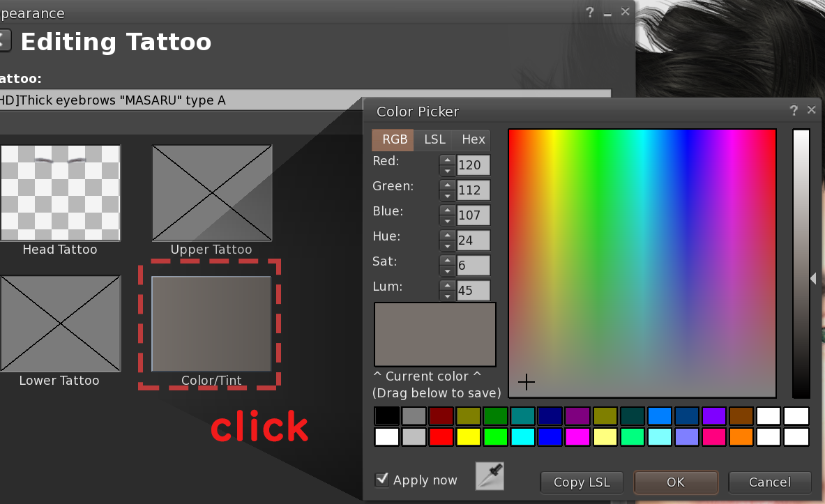Increase the Blue value with up arrow
This screenshot has height=504, width=825.
447,210
